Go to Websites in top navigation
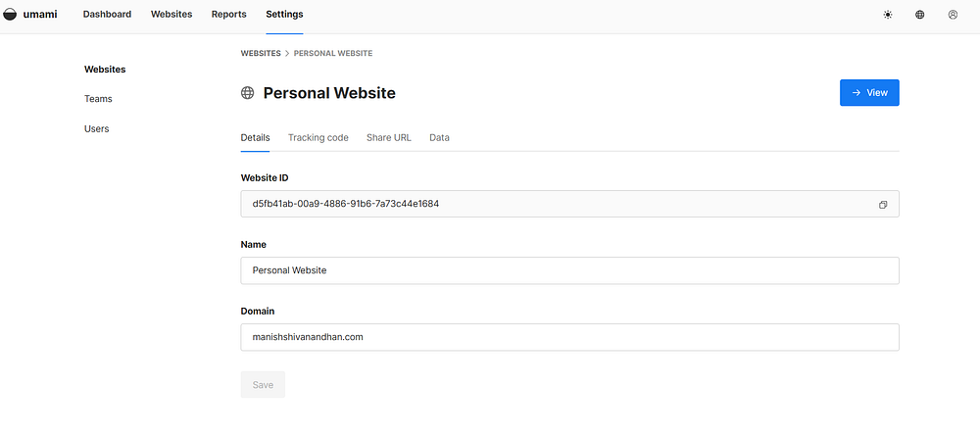980x437 pixels. coord(171,15)
